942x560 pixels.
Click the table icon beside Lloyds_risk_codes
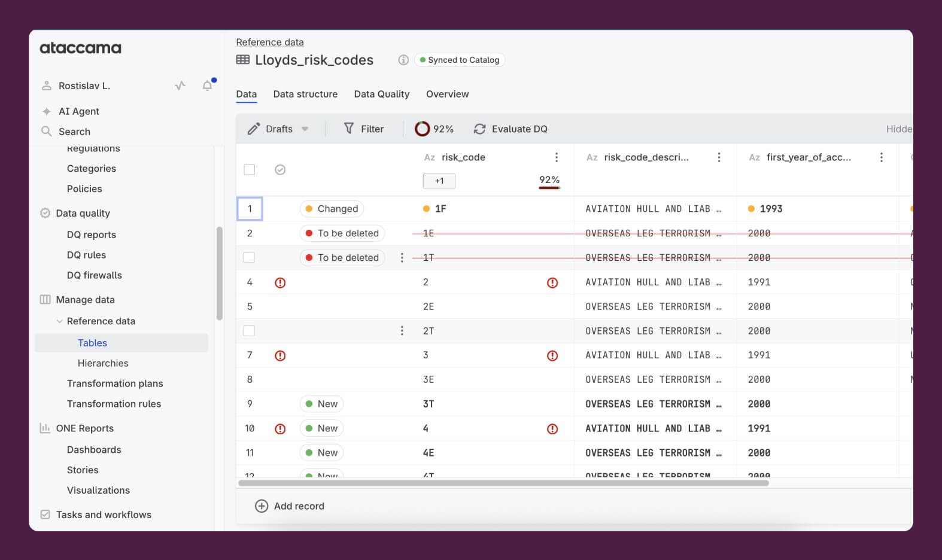pos(243,59)
